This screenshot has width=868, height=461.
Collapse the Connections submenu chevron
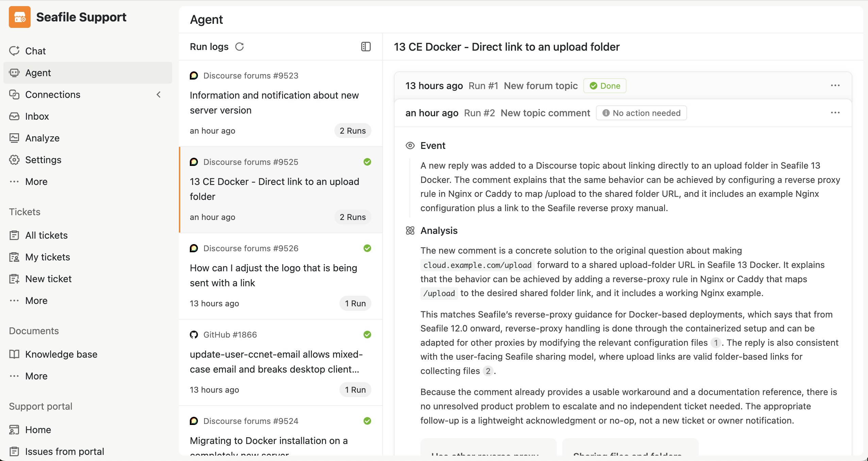coord(158,95)
